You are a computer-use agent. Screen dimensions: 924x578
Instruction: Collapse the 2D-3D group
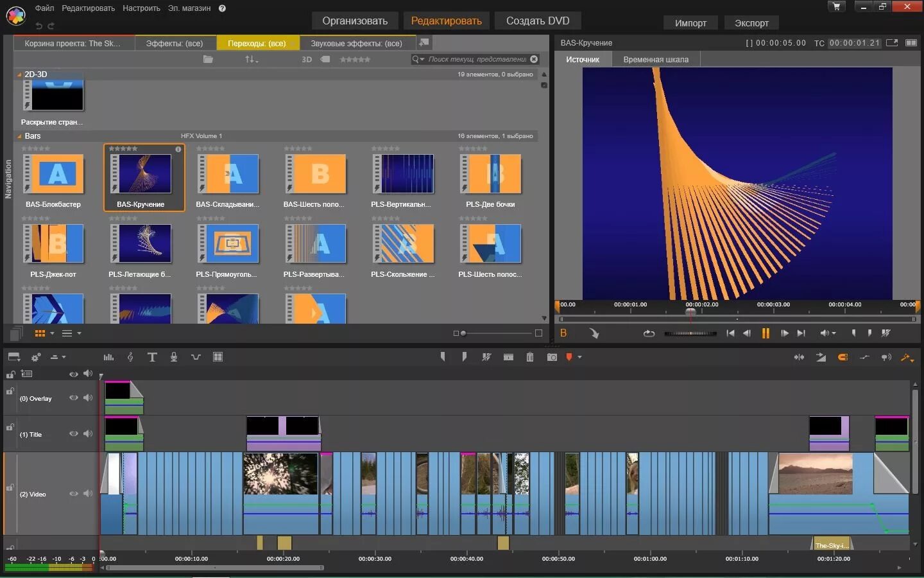click(x=19, y=74)
